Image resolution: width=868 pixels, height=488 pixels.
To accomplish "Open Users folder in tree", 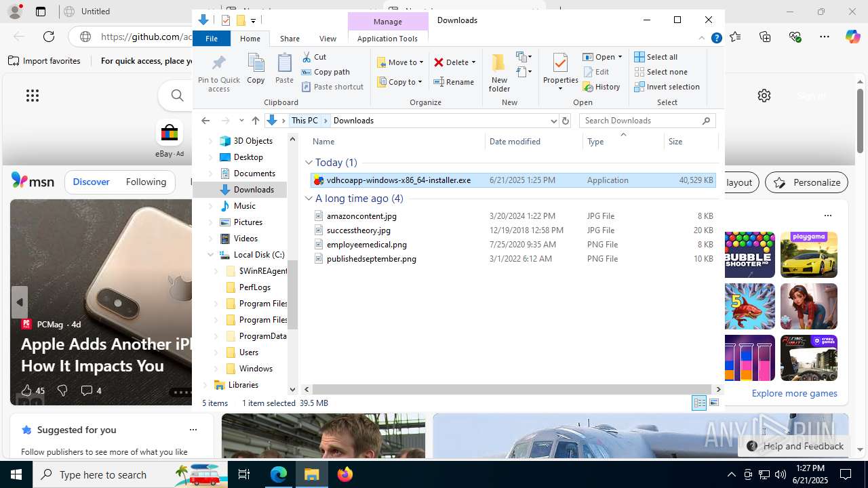I will click(248, 352).
